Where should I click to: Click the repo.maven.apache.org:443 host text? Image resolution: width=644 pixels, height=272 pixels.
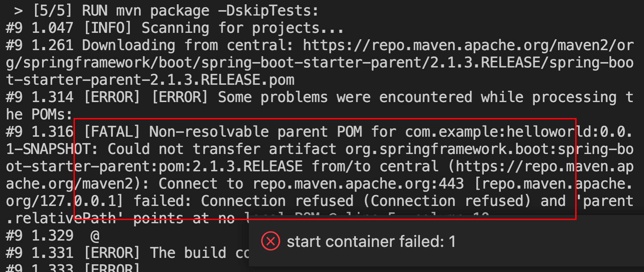358,184
